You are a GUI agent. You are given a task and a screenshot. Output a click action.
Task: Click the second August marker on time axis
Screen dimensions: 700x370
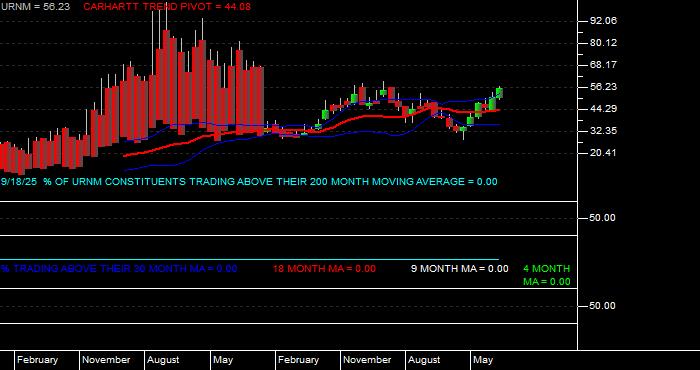click(425, 360)
